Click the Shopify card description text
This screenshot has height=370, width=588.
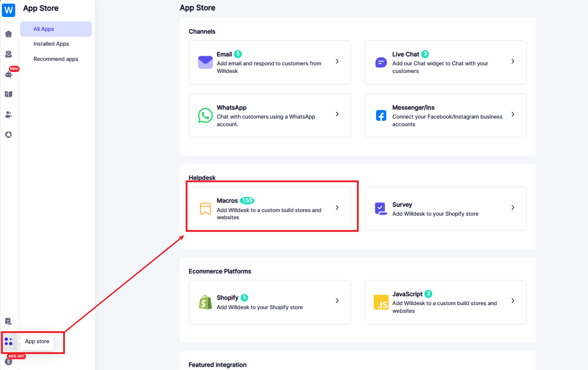pos(260,307)
